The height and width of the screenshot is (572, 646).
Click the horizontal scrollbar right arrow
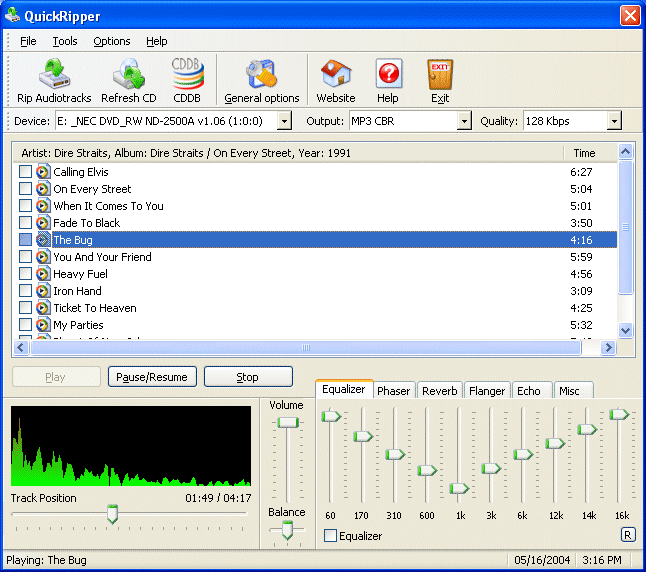tap(608, 348)
